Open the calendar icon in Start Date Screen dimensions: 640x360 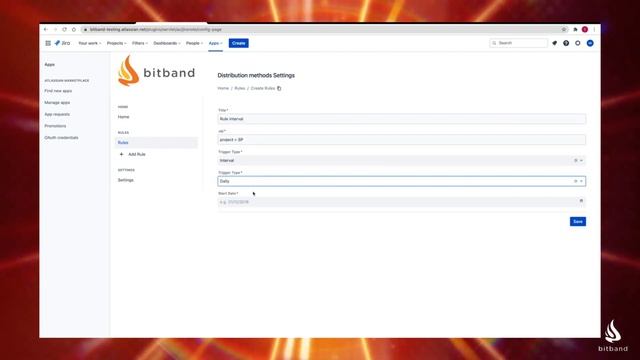point(581,201)
